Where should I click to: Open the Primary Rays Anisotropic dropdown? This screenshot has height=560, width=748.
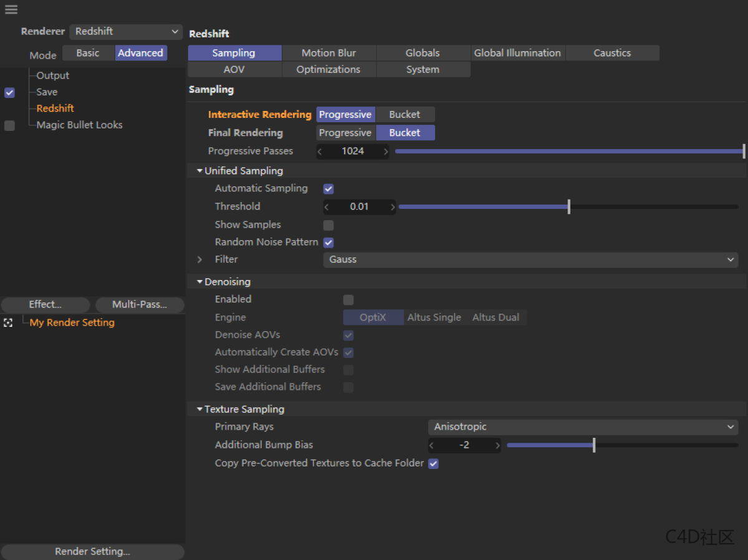tap(583, 427)
